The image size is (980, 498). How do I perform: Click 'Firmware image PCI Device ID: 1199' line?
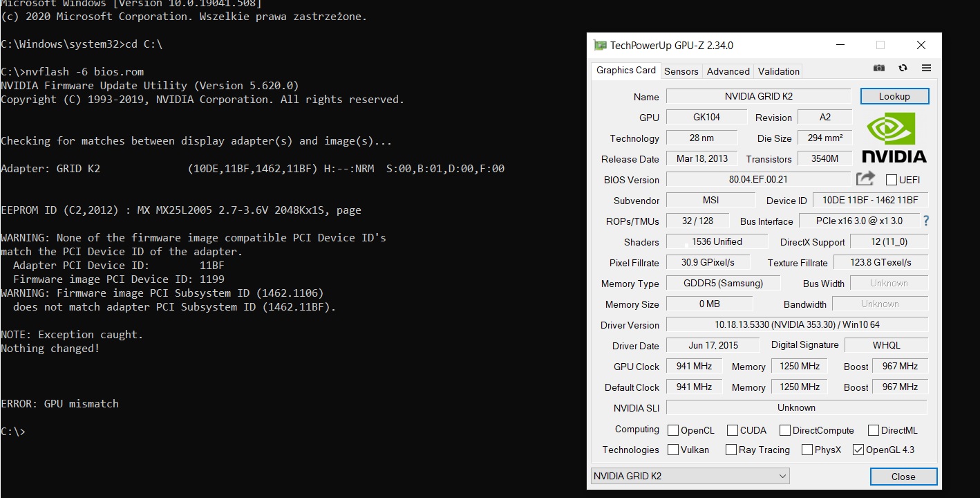[x=119, y=279]
